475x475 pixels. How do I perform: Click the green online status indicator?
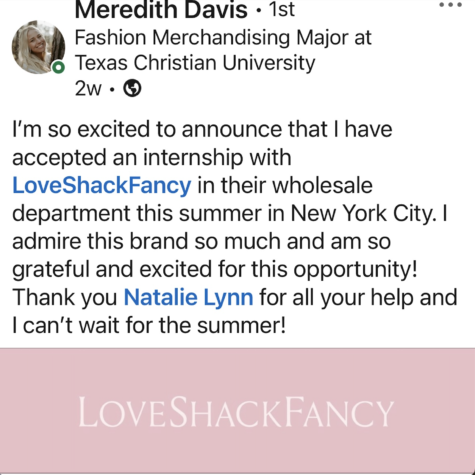[x=58, y=67]
